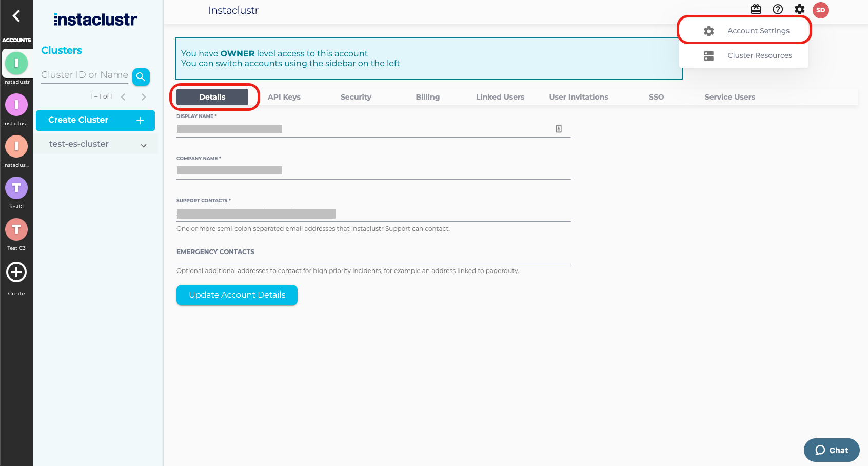The height and width of the screenshot is (466, 868).
Task: Click the next page arrow in cluster pagination
Action: coord(144,96)
